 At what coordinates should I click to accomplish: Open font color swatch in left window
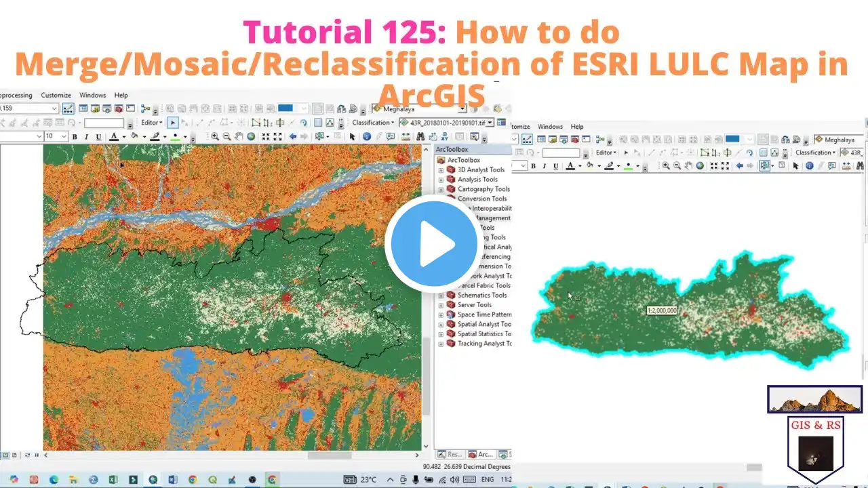[x=114, y=136]
